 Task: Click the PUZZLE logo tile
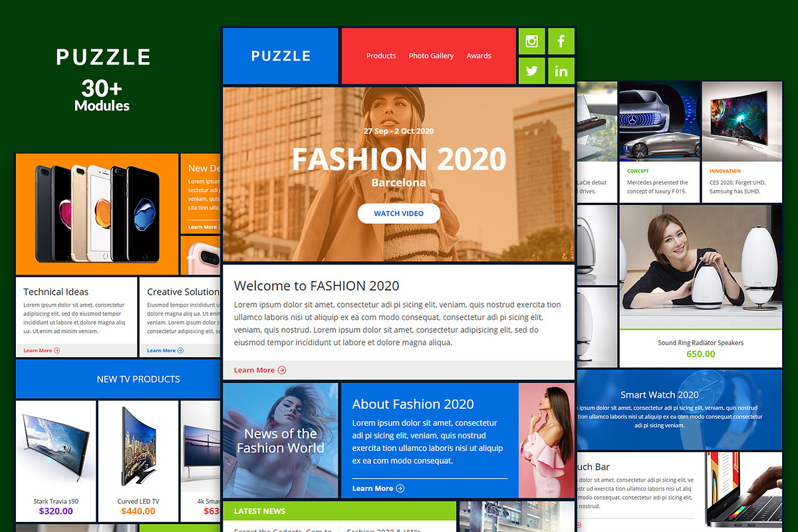click(x=281, y=56)
